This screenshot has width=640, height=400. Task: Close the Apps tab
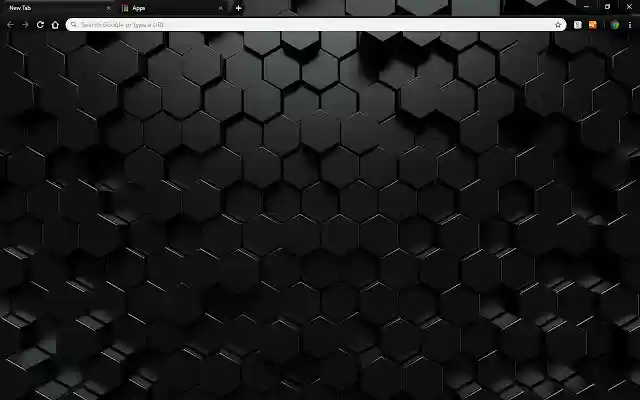click(220, 8)
